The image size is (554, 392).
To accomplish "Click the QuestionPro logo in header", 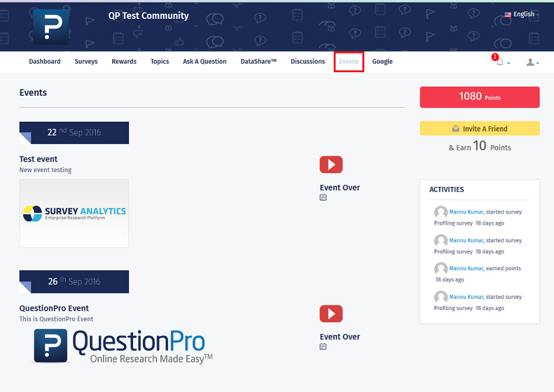I will click(x=51, y=27).
